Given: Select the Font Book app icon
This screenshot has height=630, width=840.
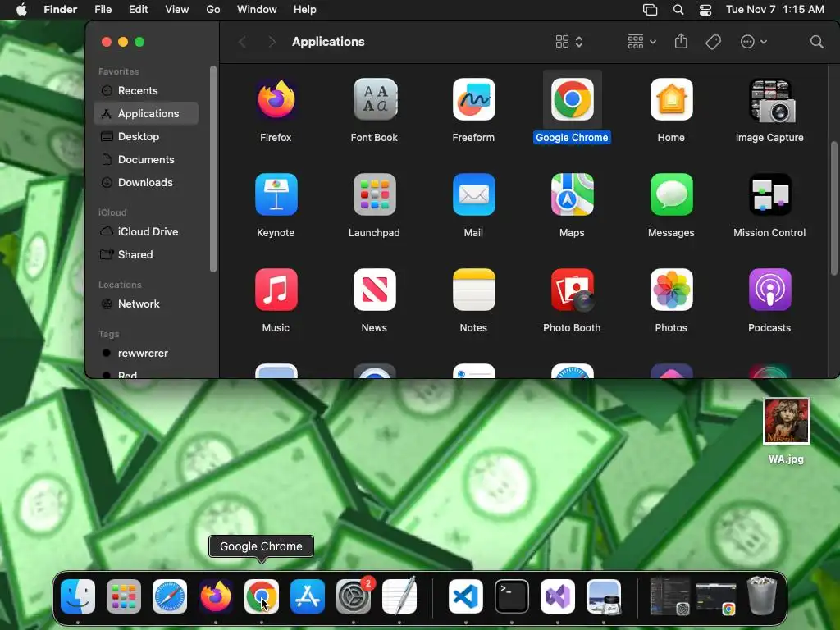Looking at the screenshot, I should (374, 99).
